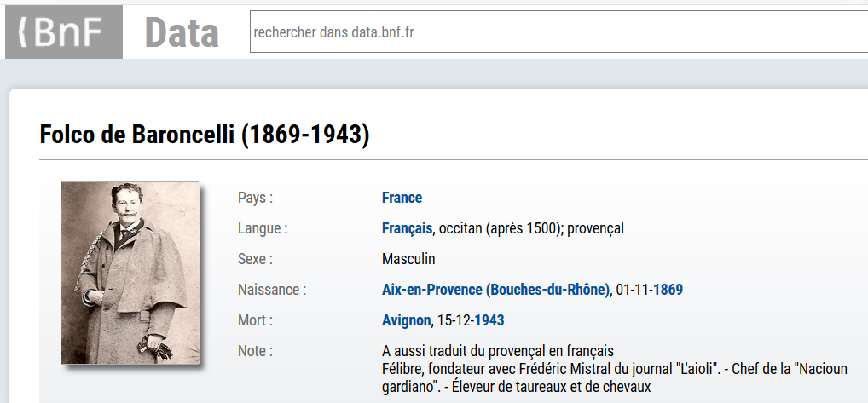Click the Pays field label

(255, 198)
